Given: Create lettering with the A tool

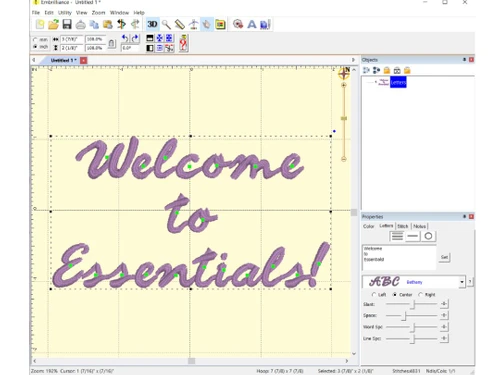Looking at the screenshot, I should pos(252,24).
